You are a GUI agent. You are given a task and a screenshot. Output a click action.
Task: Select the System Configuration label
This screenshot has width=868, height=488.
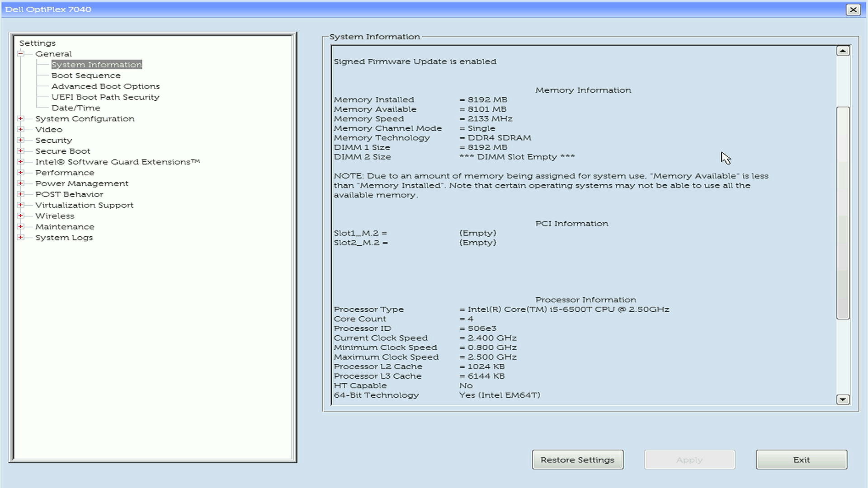click(85, 119)
